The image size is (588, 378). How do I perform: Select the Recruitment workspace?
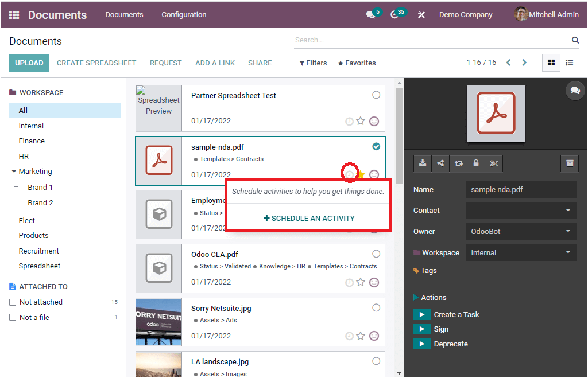[38, 251]
